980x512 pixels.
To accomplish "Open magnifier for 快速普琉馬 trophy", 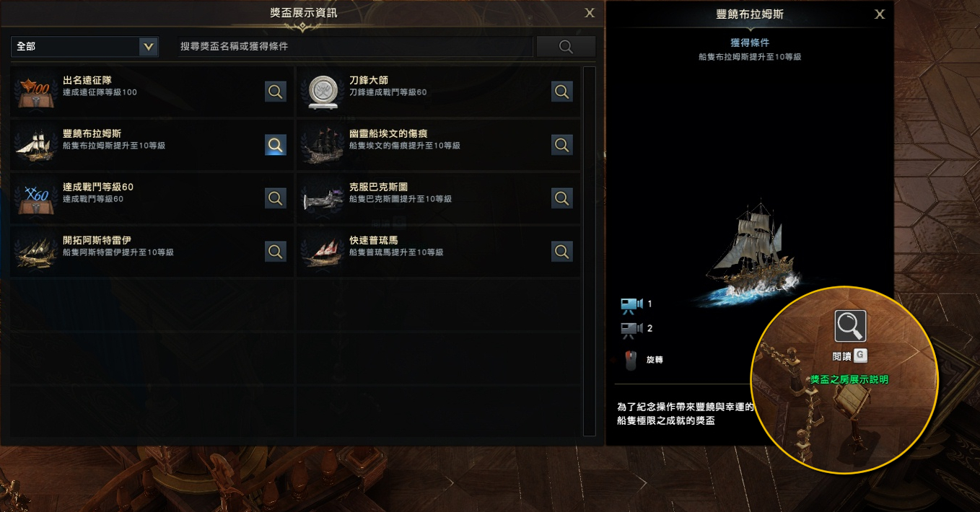I will [562, 252].
